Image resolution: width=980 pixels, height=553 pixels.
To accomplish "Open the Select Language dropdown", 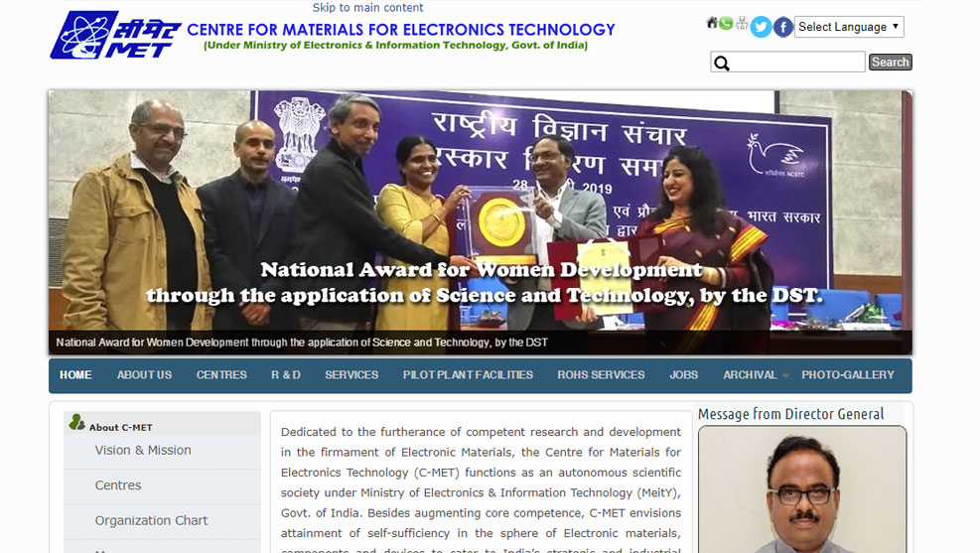I will point(849,27).
